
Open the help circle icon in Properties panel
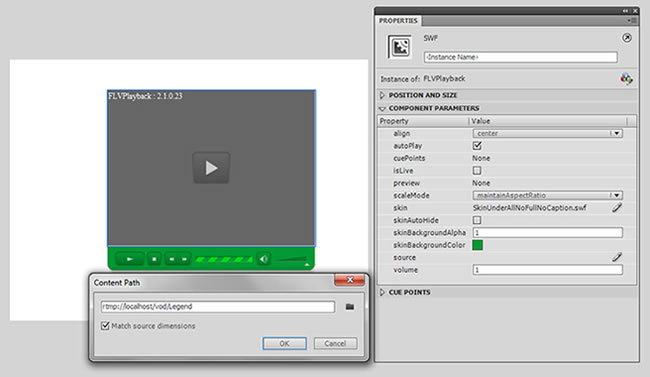click(x=626, y=38)
